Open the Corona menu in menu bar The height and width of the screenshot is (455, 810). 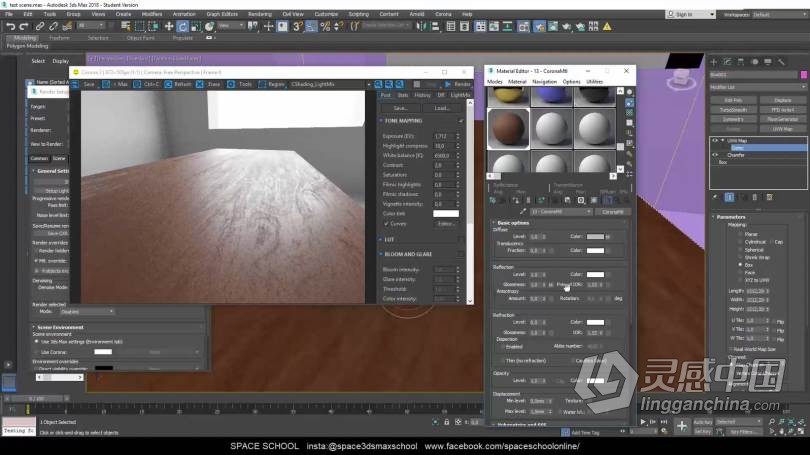(443, 14)
